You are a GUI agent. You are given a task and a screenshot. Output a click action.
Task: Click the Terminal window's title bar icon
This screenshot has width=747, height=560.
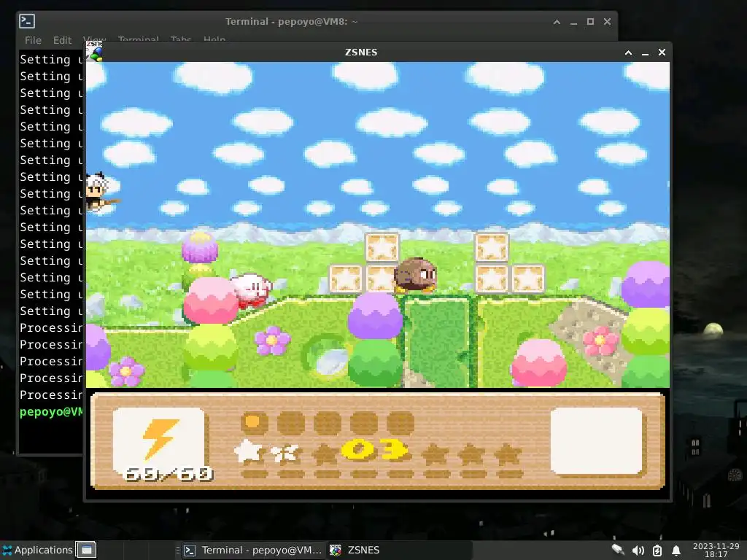(x=27, y=21)
